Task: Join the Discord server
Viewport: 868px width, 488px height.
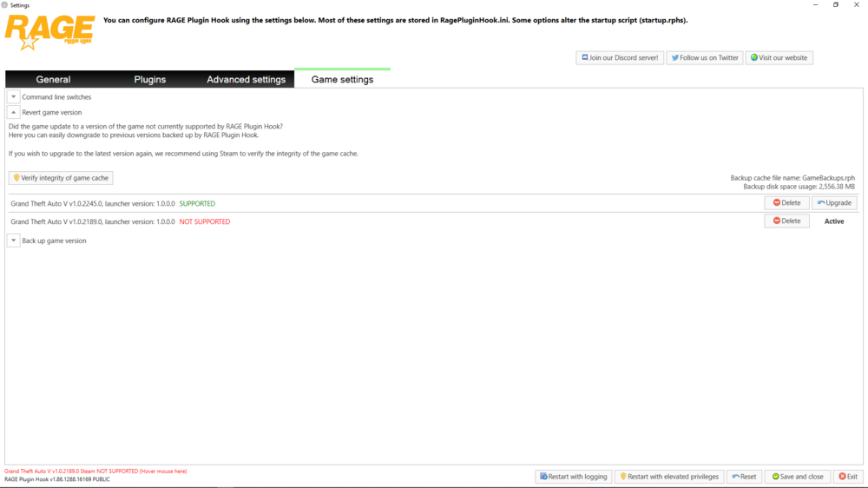Action: click(620, 57)
